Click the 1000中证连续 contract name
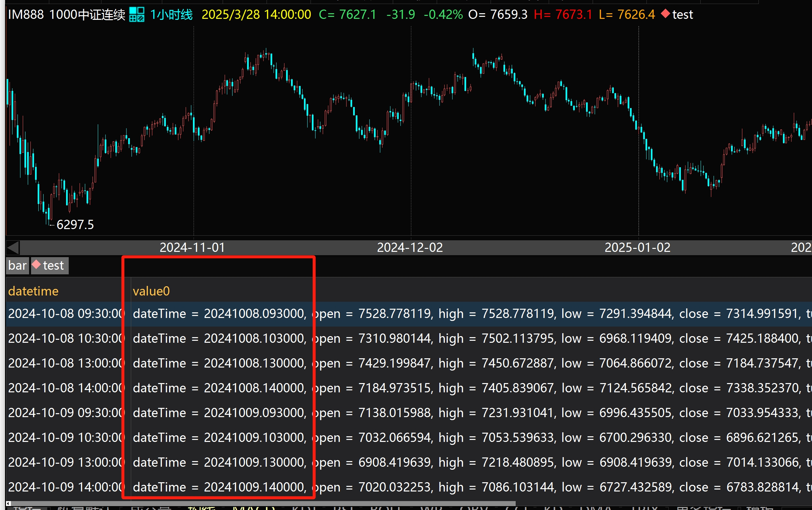812x510 pixels. coord(87,15)
